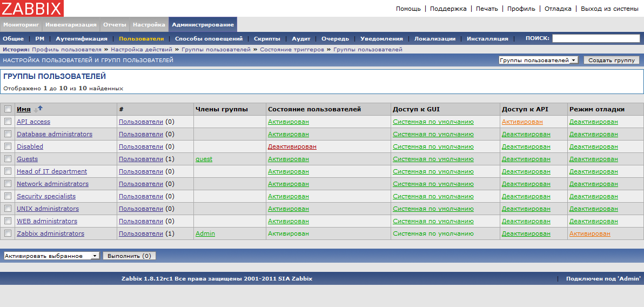Open the API access group
This screenshot has width=644, height=307.
tap(33, 122)
